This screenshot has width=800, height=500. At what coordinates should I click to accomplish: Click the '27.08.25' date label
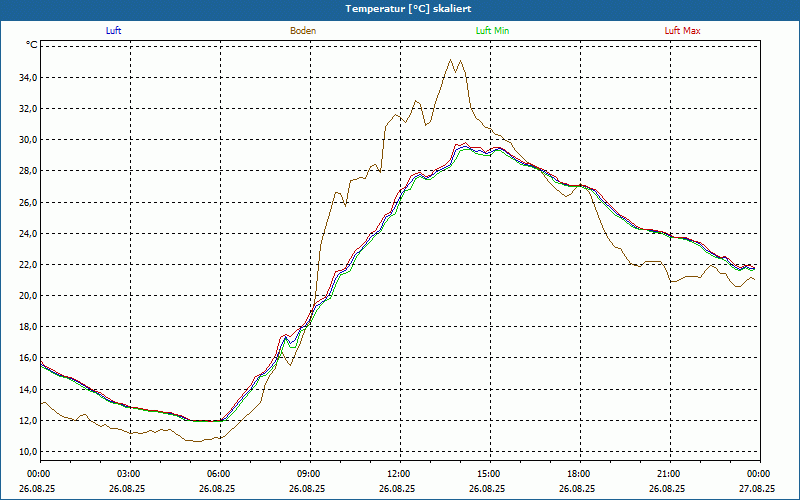tap(757, 488)
